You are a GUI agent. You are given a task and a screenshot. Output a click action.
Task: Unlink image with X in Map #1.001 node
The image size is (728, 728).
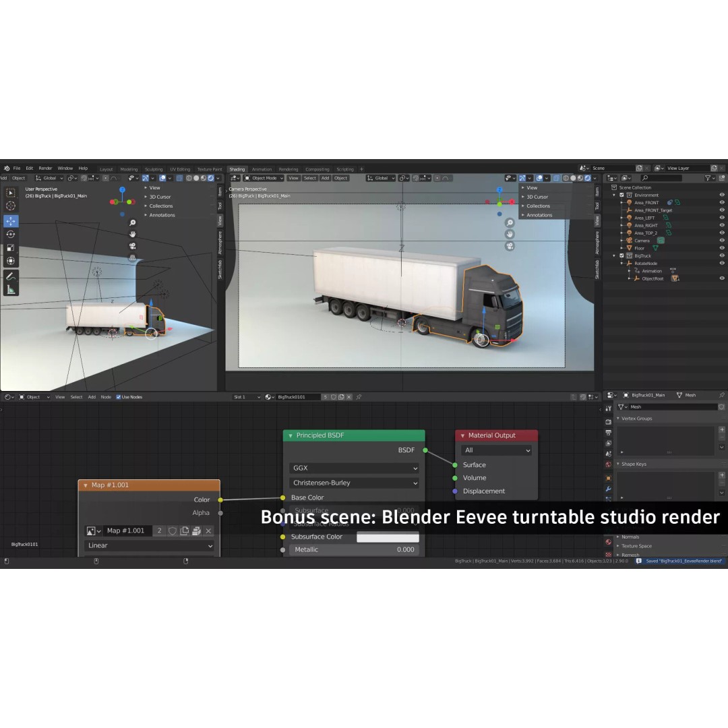pyautogui.click(x=208, y=530)
